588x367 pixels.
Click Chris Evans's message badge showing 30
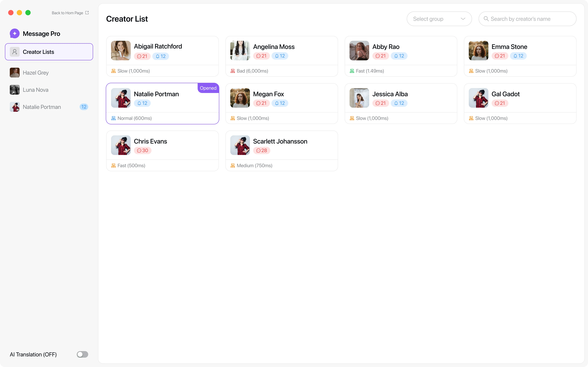point(143,150)
